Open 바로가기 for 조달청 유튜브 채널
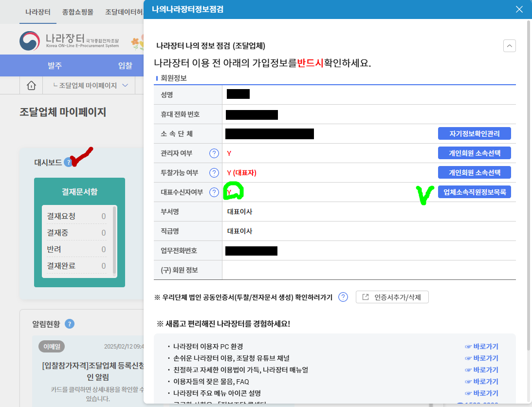Image resolution: width=532 pixels, height=407 pixels. 481,358
